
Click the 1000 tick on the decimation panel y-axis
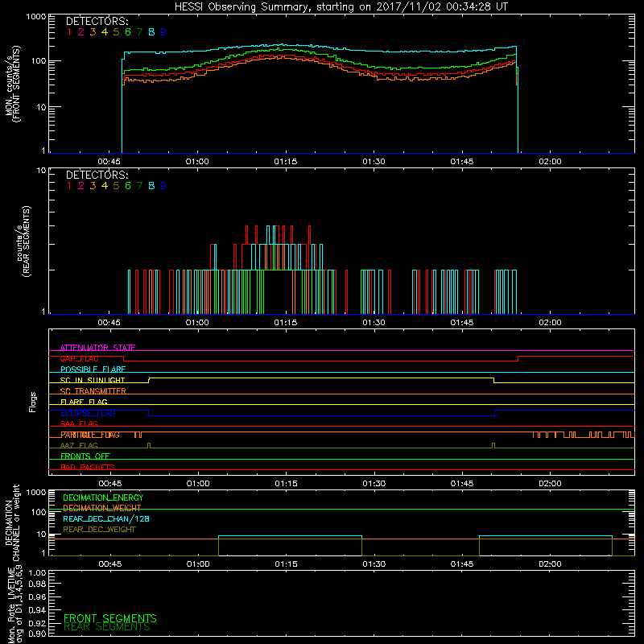coord(36,492)
